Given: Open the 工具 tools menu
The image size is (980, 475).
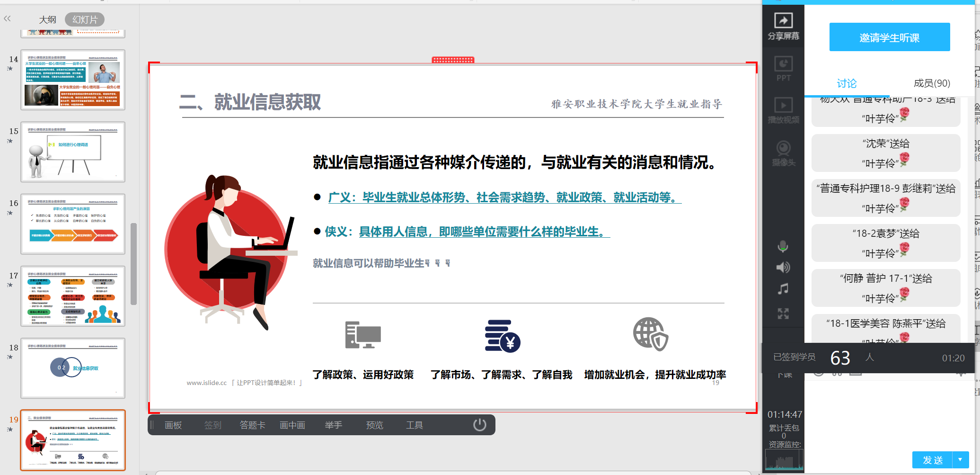Looking at the screenshot, I should coord(414,425).
